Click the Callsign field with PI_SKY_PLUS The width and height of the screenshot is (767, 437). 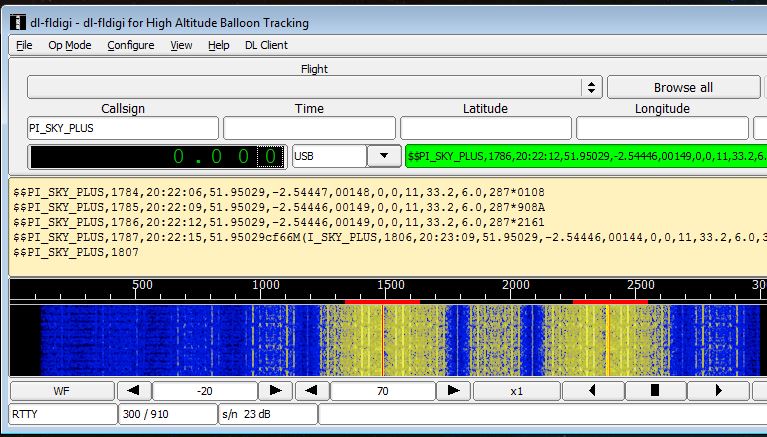[x=123, y=128]
